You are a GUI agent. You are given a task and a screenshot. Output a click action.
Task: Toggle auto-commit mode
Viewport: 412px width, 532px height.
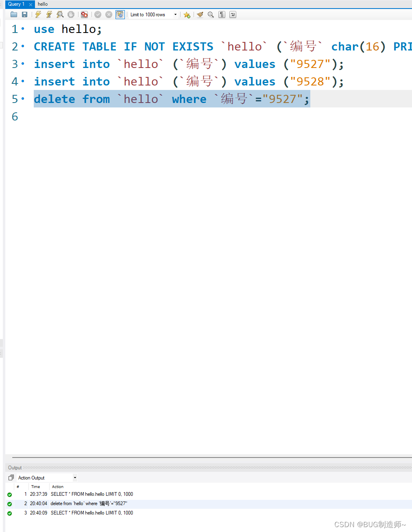click(x=120, y=14)
